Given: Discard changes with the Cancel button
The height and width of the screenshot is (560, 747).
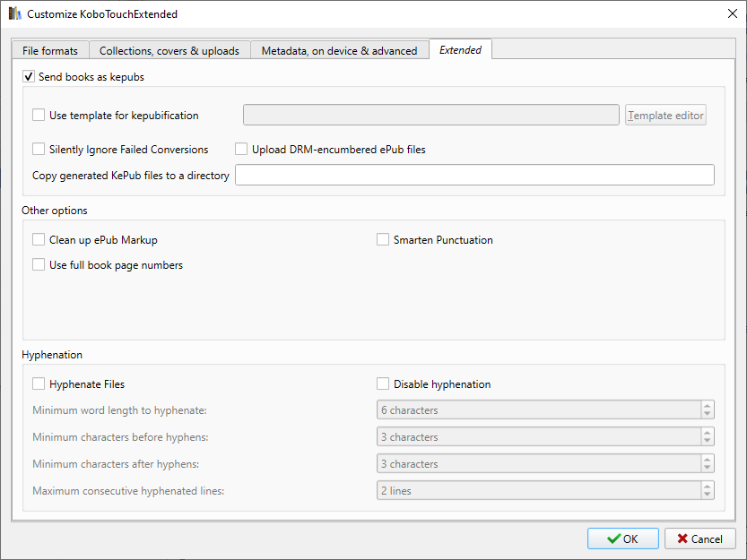Looking at the screenshot, I should click(x=699, y=538).
